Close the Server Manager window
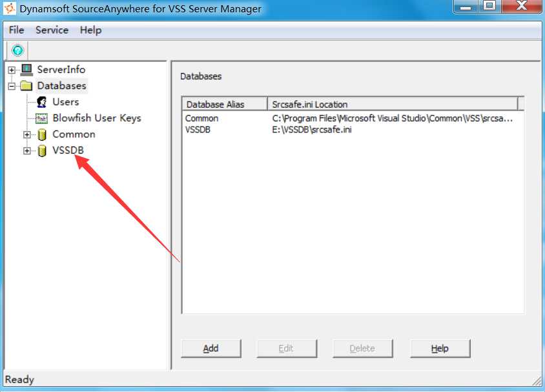Image resolution: width=545 pixels, height=392 pixels. coord(521,6)
